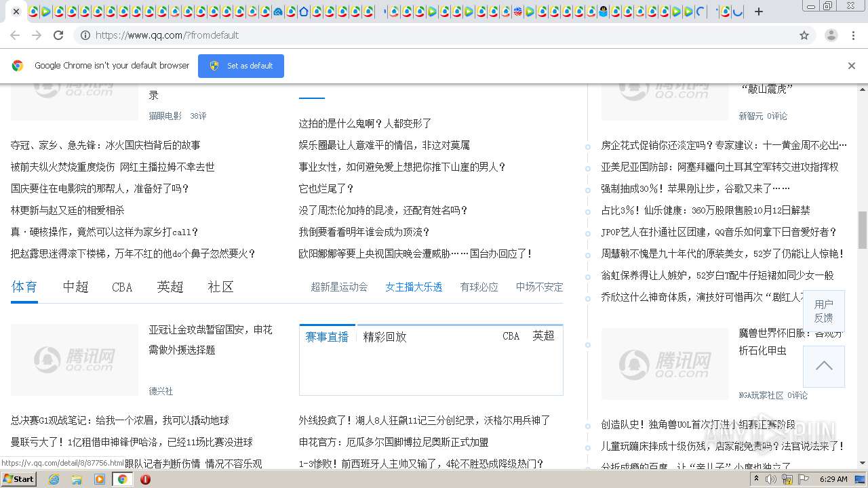Click scrollbar down arrow
The height and width of the screenshot is (488, 868).
coord(863,464)
